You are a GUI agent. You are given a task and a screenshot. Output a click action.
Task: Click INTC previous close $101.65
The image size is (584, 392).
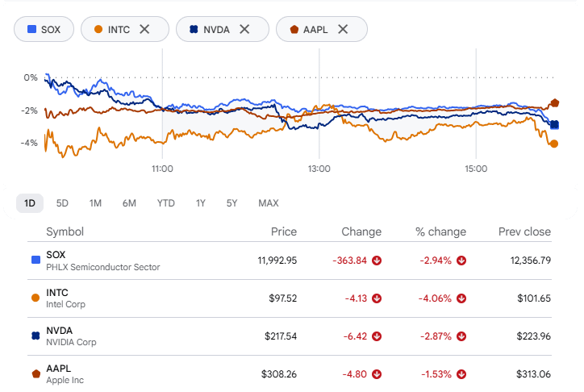tap(534, 298)
